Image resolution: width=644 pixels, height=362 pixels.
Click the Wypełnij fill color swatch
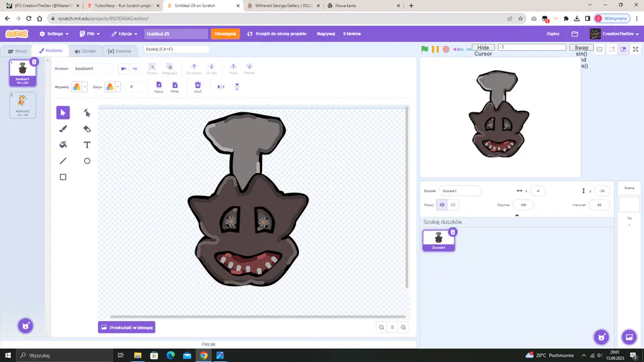(x=77, y=87)
